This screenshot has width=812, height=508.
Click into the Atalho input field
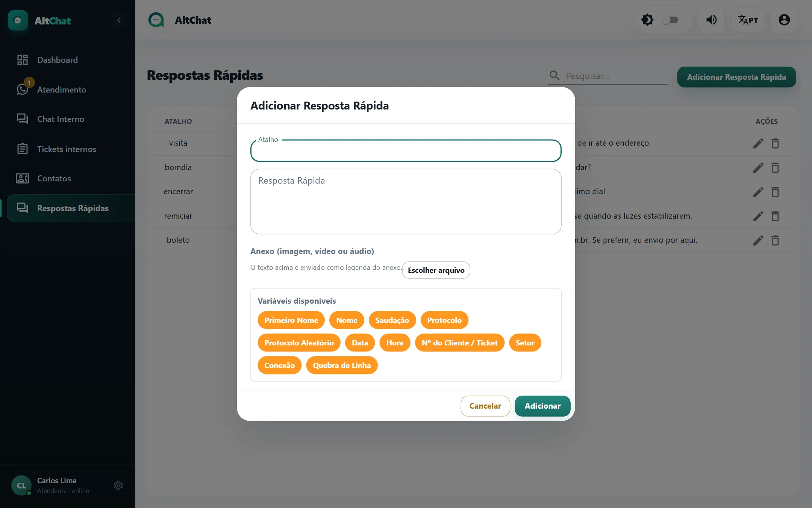pyautogui.click(x=406, y=151)
